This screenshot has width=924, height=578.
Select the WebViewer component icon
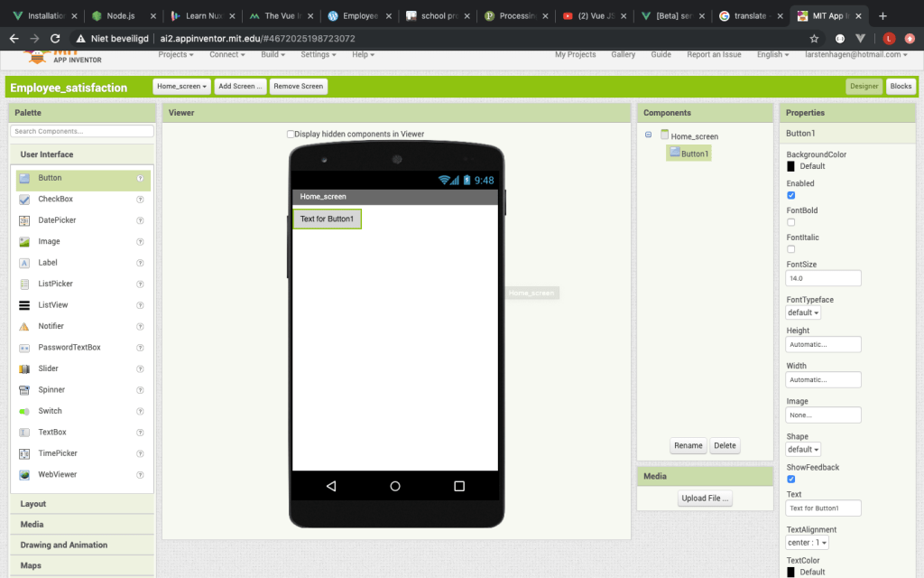point(25,474)
